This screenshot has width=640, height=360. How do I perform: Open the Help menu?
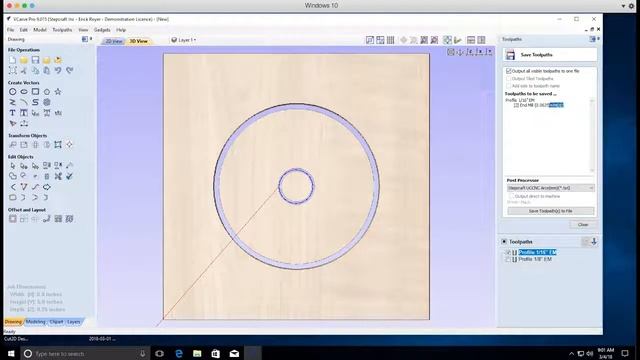121,30
